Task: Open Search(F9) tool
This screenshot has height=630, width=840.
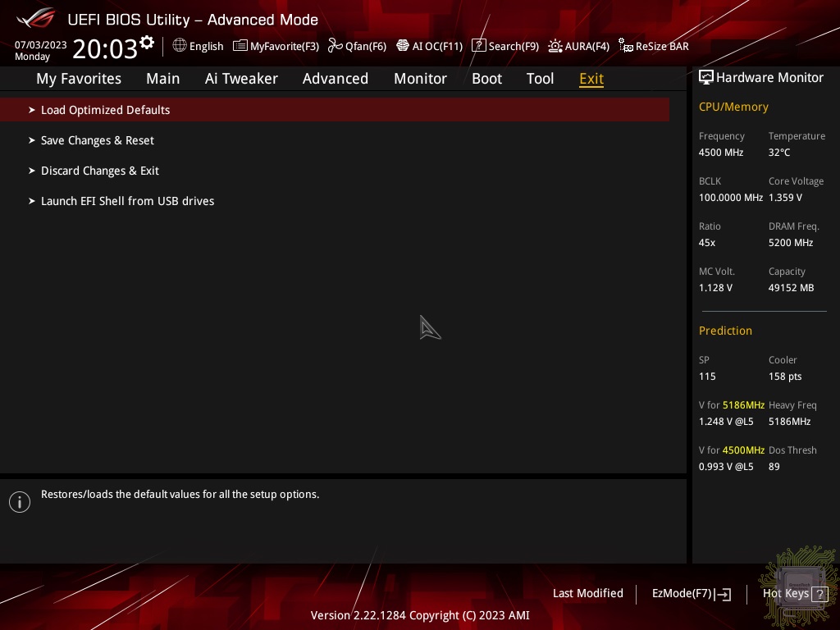Action: (x=505, y=46)
